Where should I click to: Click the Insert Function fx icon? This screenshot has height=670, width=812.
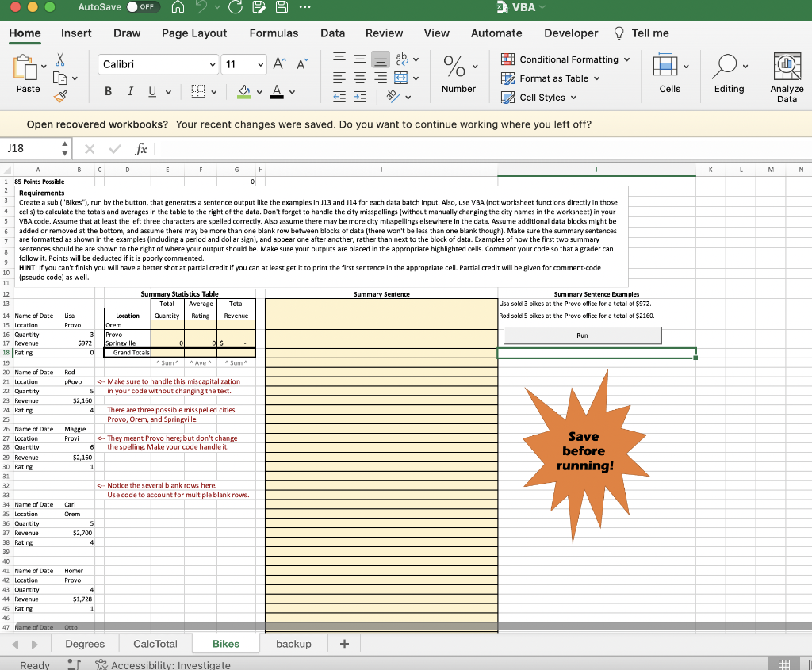(142, 148)
